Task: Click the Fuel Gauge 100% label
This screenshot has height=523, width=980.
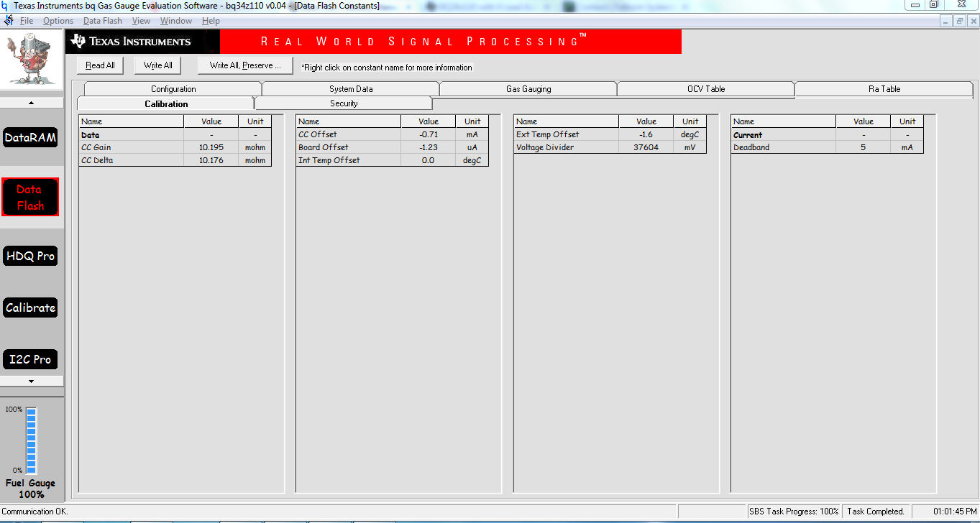Action: pos(31,489)
